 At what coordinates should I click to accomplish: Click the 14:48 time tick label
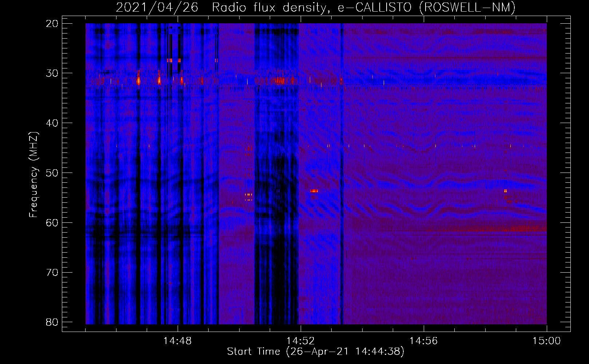coord(177,341)
